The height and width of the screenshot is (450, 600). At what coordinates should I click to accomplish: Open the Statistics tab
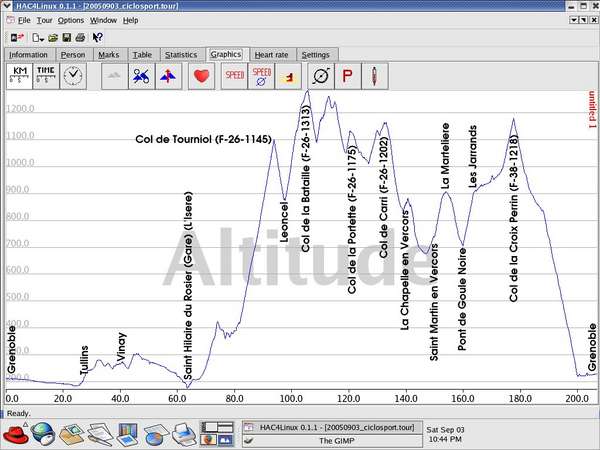click(x=181, y=54)
